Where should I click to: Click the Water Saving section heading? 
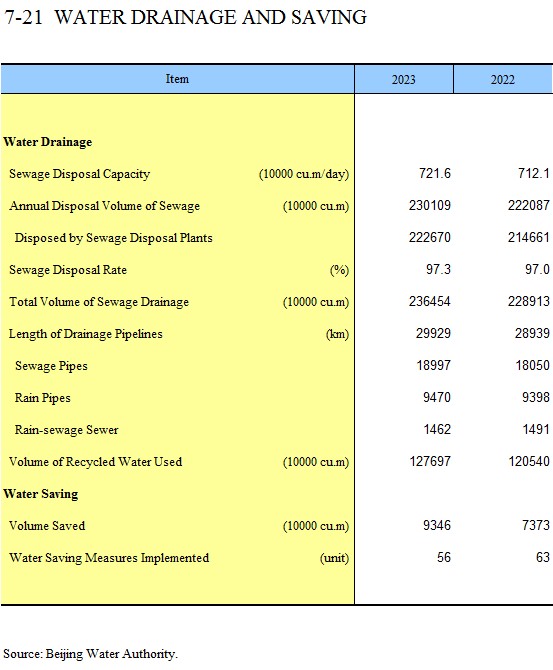click(41, 494)
